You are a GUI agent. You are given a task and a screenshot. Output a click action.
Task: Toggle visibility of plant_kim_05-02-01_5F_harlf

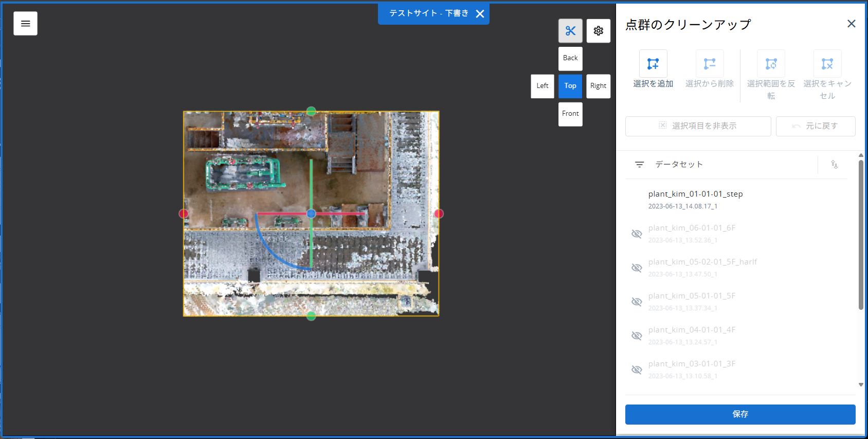point(637,268)
